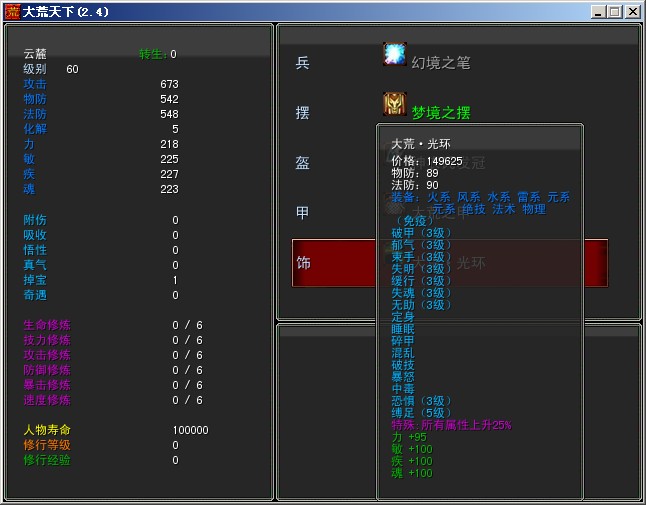Image resolution: width=646 pixels, height=505 pixels.
Task: Click the 吸收 stat label
Action: pos(35,235)
